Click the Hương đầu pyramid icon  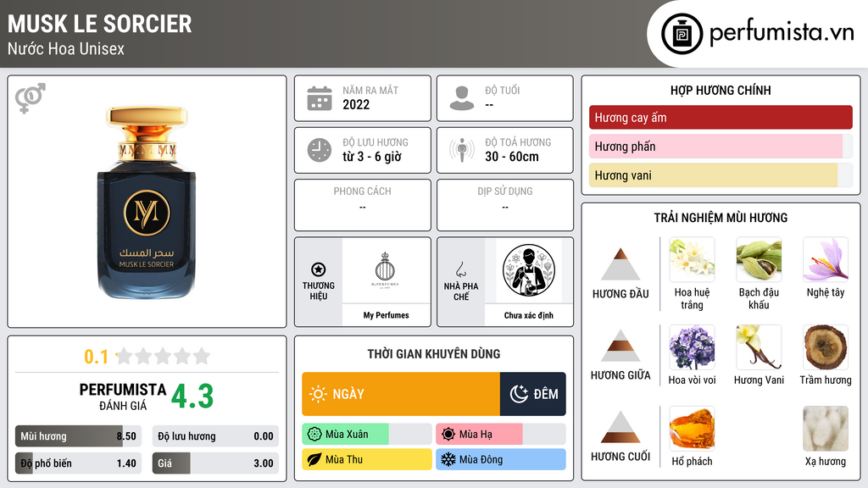[x=620, y=264]
